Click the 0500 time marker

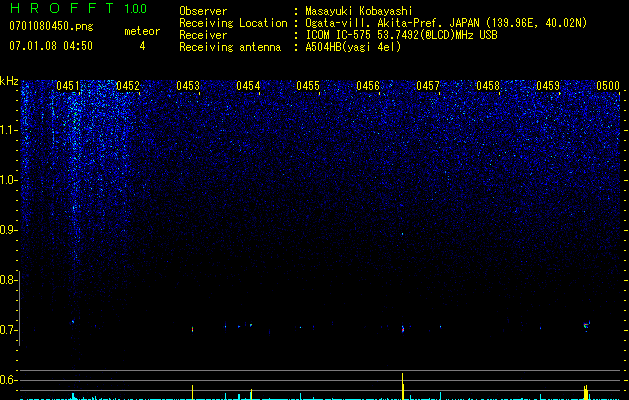point(608,86)
